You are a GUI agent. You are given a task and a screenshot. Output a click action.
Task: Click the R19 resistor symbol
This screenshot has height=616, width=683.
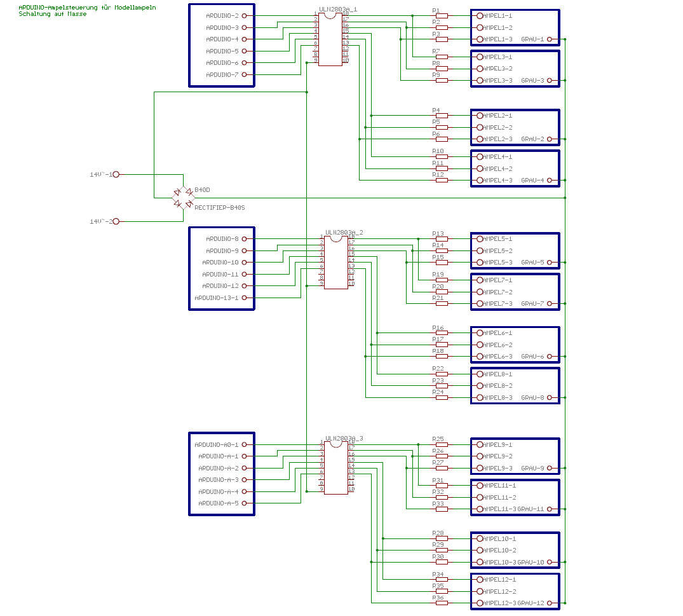(x=442, y=280)
